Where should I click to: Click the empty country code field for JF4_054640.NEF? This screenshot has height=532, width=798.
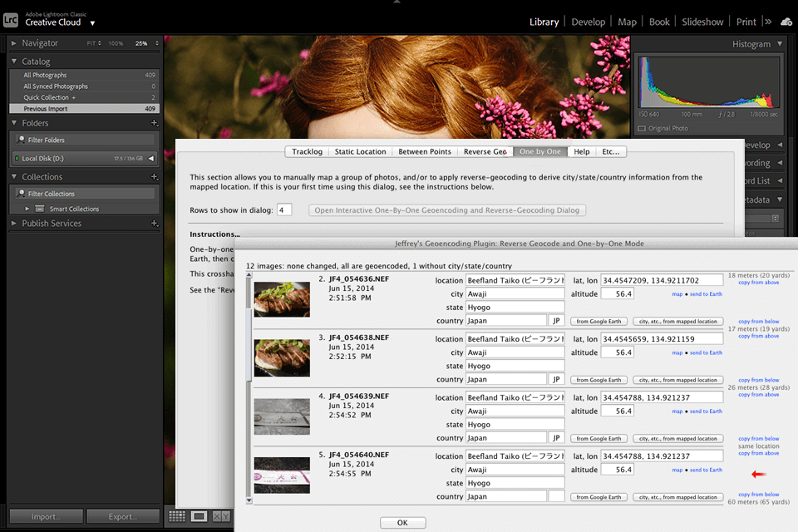tap(556, 496)
